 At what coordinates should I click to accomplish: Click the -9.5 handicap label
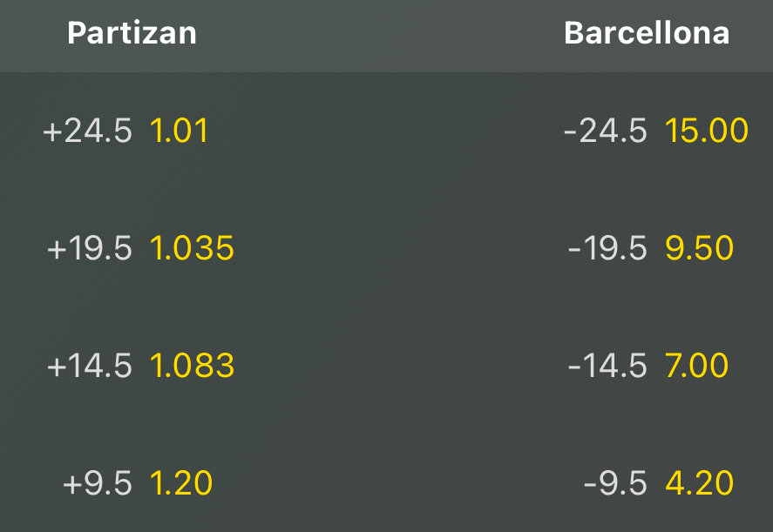tap(615, 483)
